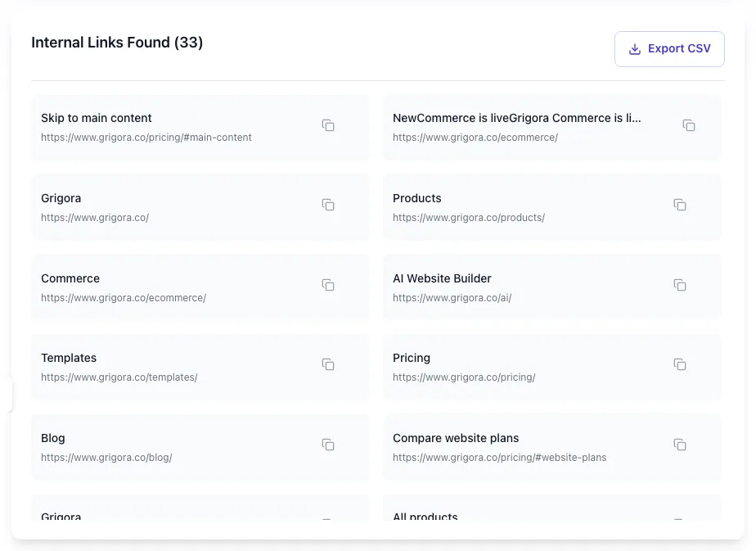This screenshot has width=756, height=551.
Task: Click the Compare website plans title
Action: (456, 438)
